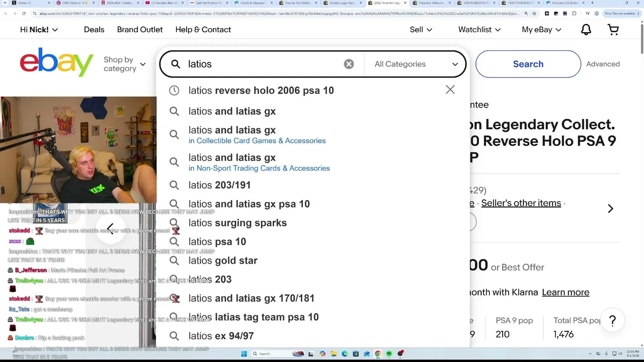Clear the search text with the X icon
The width and height of the screenshot is (644, 362).
tap(349, 64)
